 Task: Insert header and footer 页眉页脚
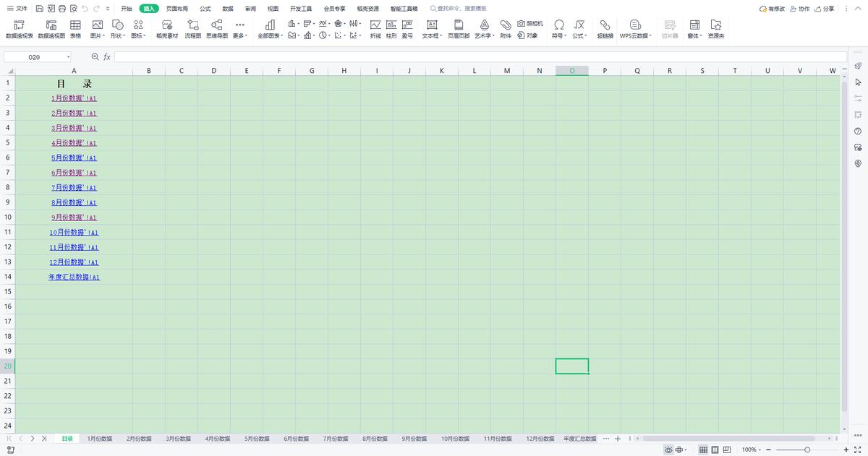458,29
